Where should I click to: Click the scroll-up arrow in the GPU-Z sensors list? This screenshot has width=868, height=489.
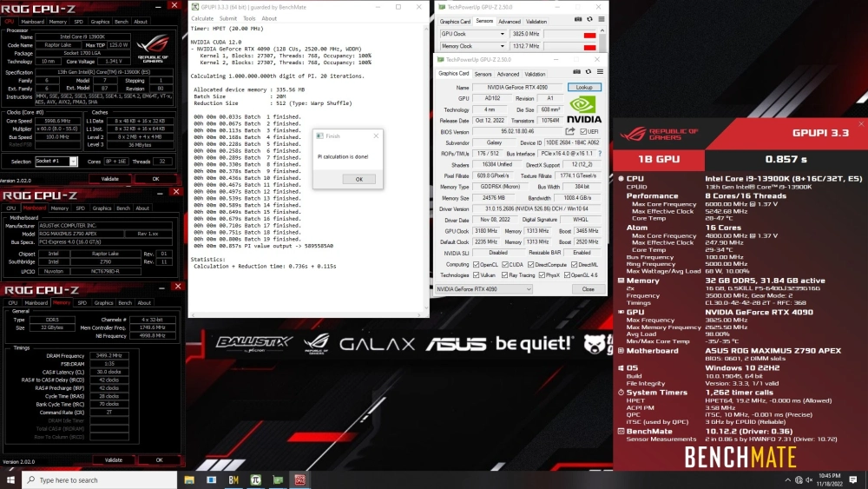(x=603, y=32)
